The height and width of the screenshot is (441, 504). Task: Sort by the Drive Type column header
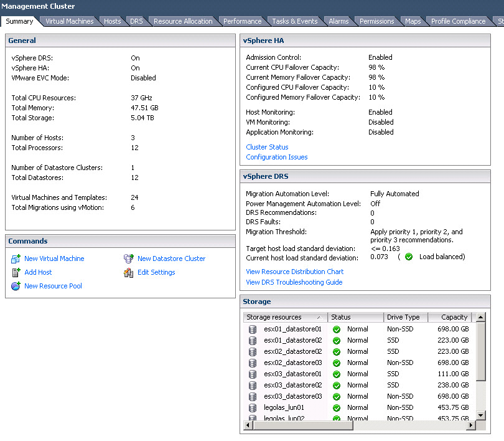pos(406,317)
